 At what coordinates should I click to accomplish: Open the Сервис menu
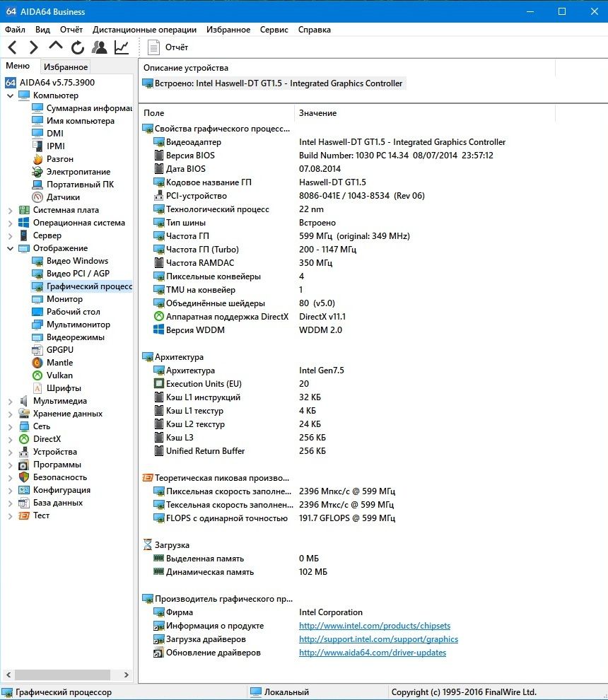point(274,30)
